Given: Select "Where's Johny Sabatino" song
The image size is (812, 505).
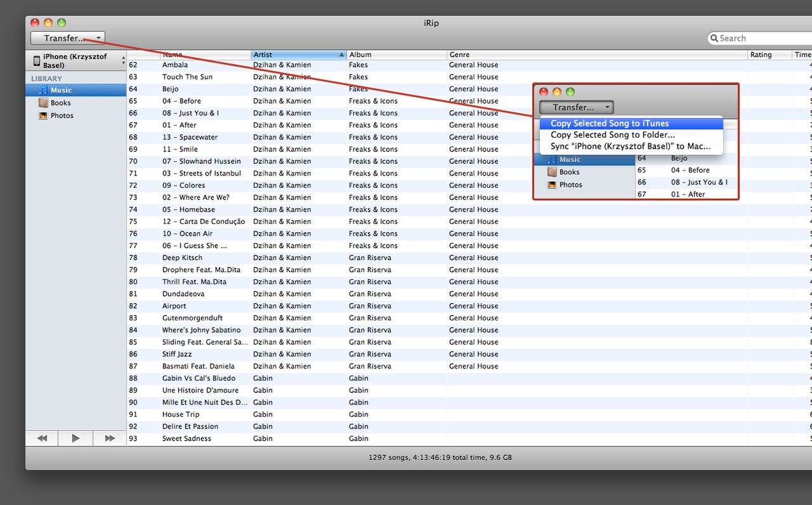Looking at the screenshot, I should click(201, 330).
